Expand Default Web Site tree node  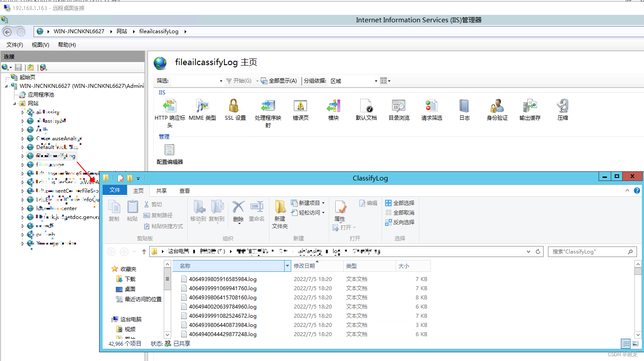point(23,147)
